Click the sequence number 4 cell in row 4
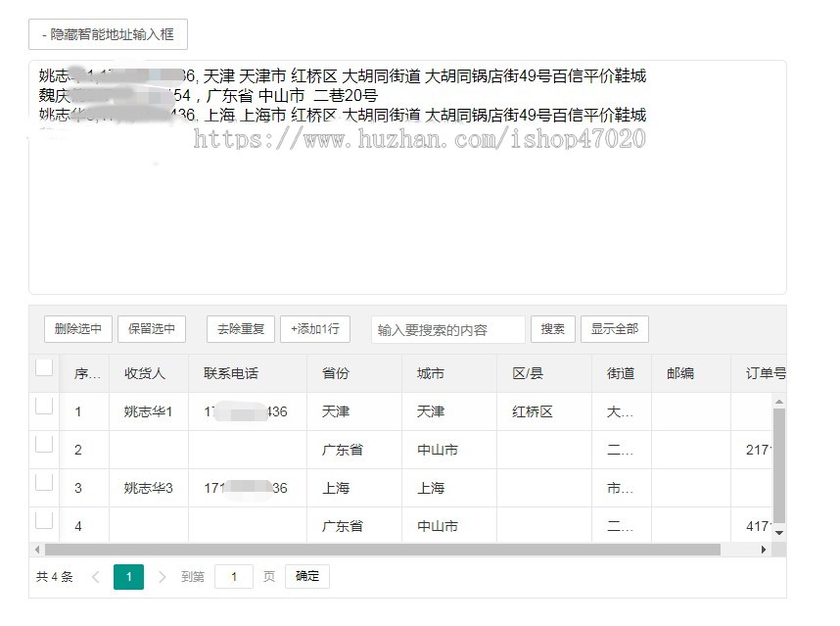 [x=84, y=526]
